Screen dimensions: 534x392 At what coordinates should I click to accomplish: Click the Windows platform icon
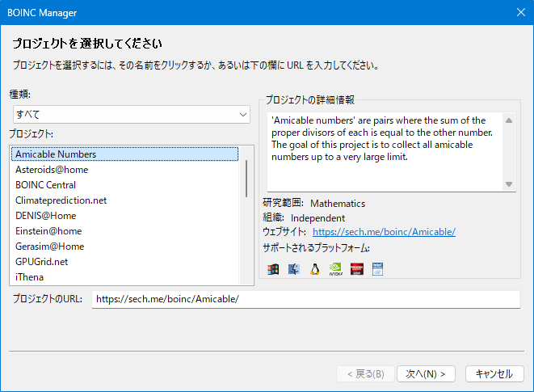coord(273,269)
